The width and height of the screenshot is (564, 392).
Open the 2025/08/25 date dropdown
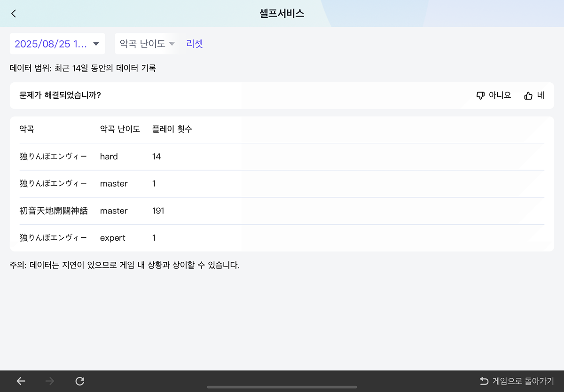coord(51,44)
